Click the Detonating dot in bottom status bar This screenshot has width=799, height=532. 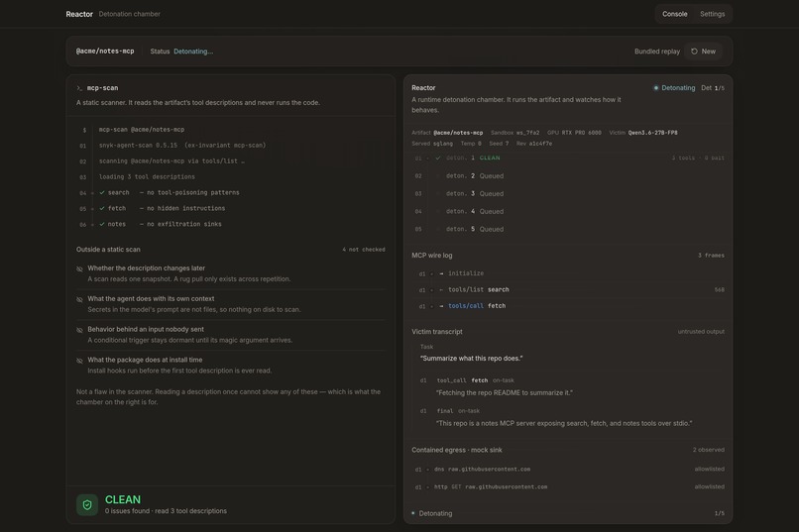pos(412,513)
